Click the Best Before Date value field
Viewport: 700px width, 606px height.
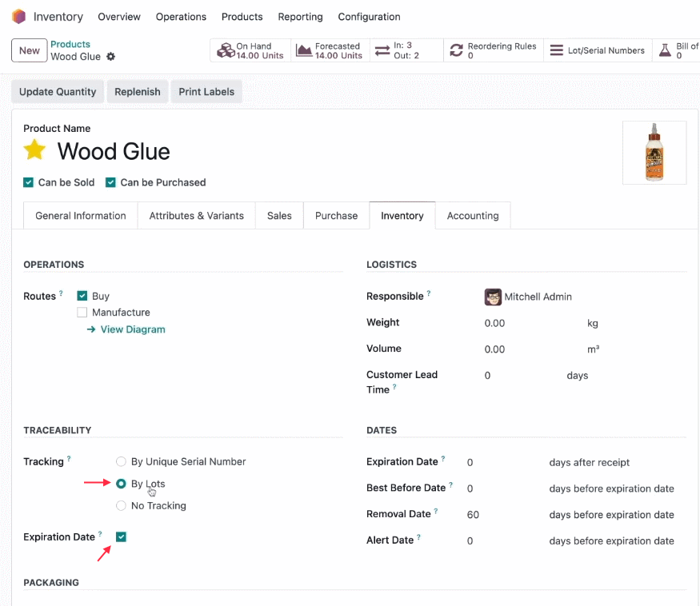(x=470, y=488)
